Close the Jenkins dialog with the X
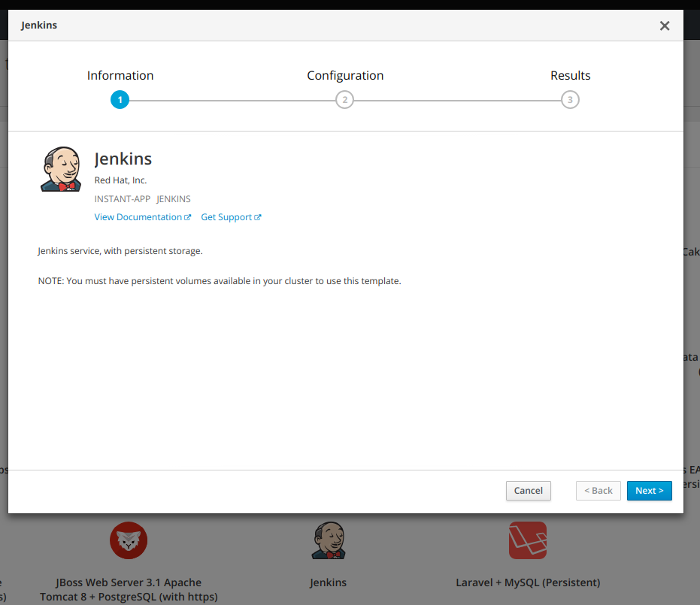This screenshot has width=700, height=605. click(665, 26)
